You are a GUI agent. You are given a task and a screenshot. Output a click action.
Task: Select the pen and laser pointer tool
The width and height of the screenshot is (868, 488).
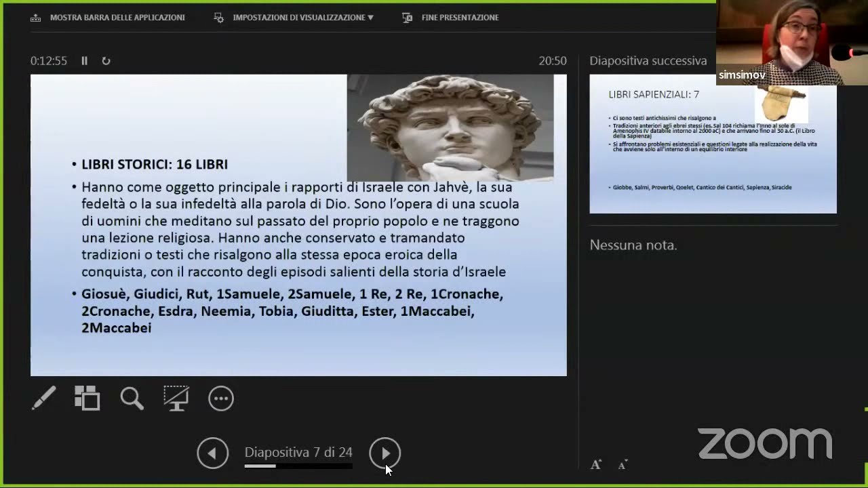coord(44,399)
